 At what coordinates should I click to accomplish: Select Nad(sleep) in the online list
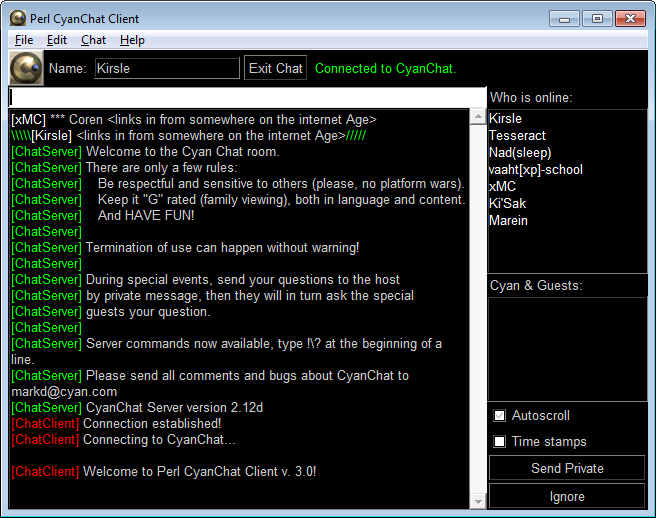[520, 153]
